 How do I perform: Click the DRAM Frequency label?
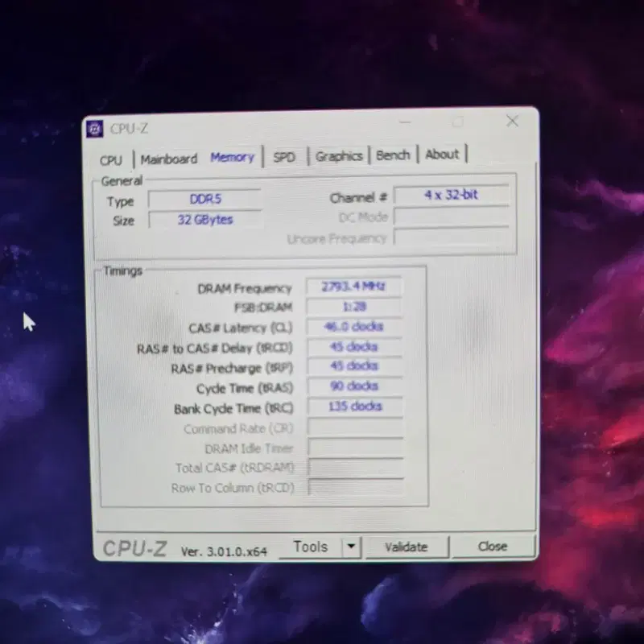point(245,289)
